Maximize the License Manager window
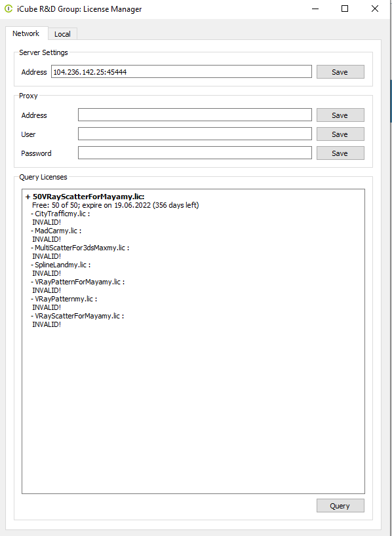The height and width of the screenshot is (536, 392). point(345,9)
